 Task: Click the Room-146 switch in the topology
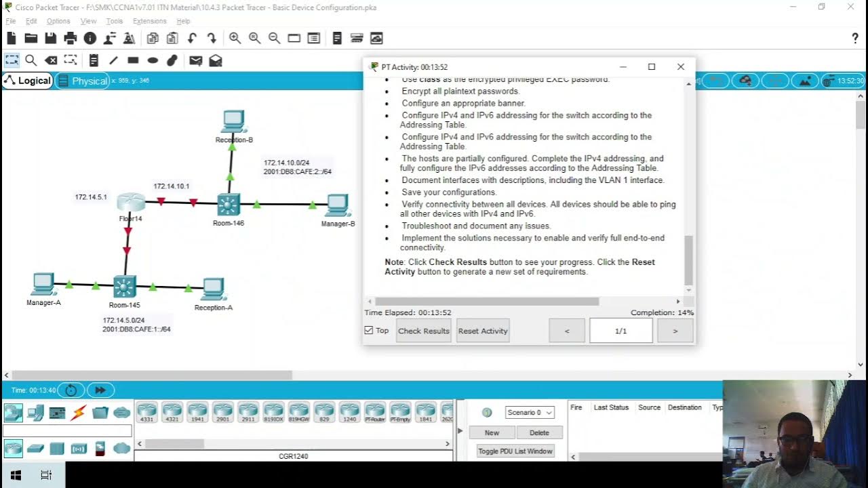[x=229, y=205]
